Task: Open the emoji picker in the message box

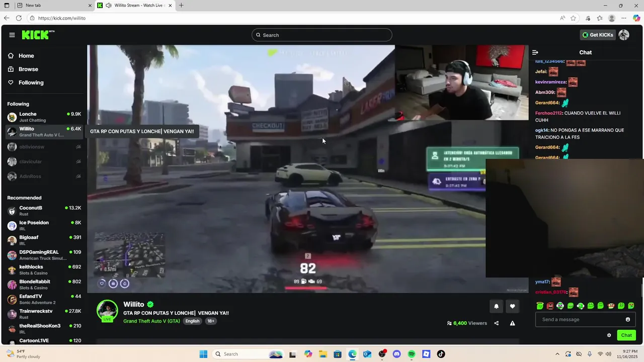Action: [x=628, y=319]
